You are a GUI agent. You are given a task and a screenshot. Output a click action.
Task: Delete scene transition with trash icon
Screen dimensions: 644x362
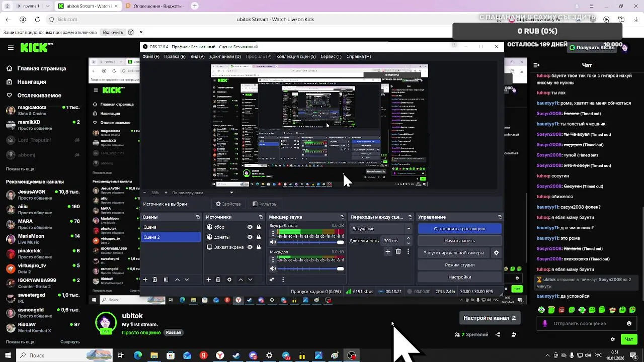coord(398,251)
